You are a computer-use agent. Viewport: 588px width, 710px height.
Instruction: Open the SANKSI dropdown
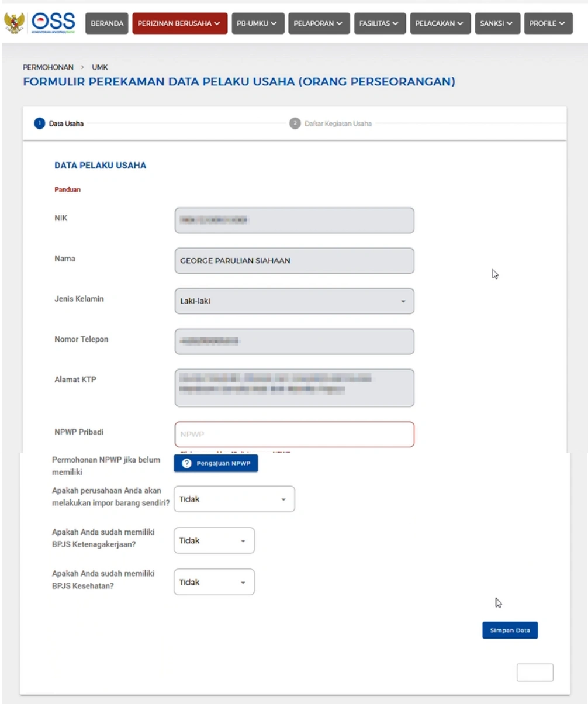[496, 23]
